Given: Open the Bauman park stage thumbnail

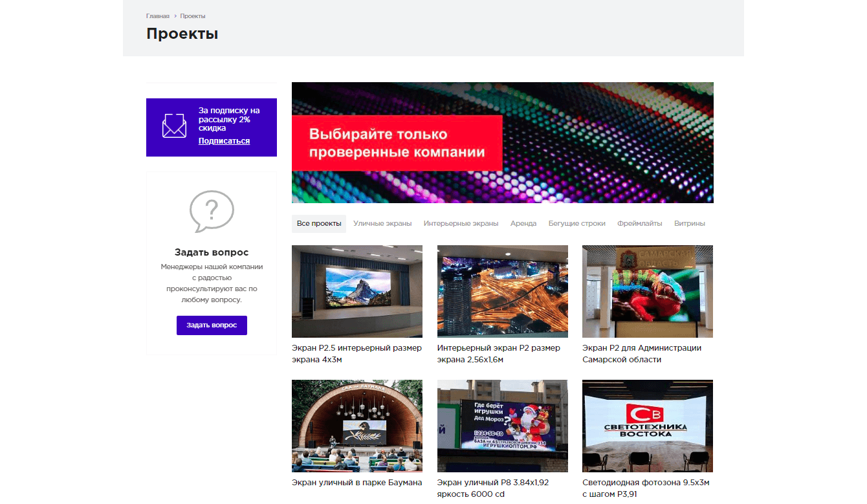Looking at the screenshot, I should [357, 426].
